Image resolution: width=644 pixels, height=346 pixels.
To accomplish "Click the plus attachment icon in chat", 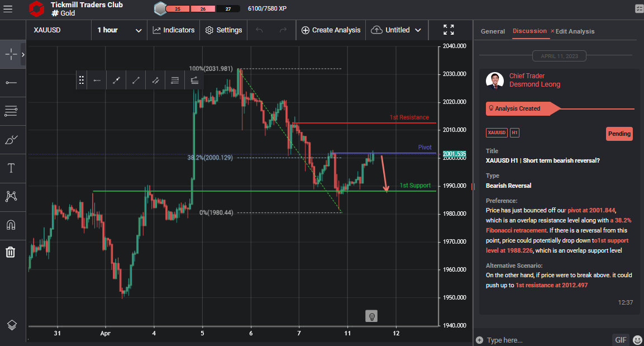I will [479, 340].
